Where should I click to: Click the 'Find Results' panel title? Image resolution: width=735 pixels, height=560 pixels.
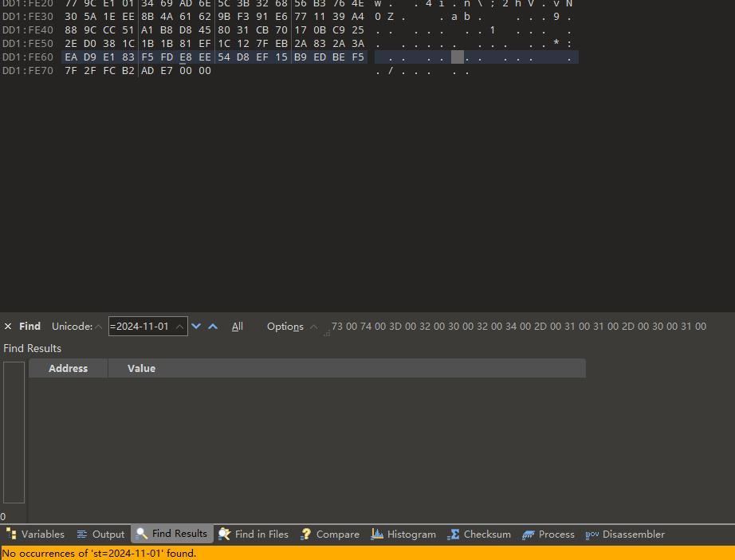pos(33,348)
